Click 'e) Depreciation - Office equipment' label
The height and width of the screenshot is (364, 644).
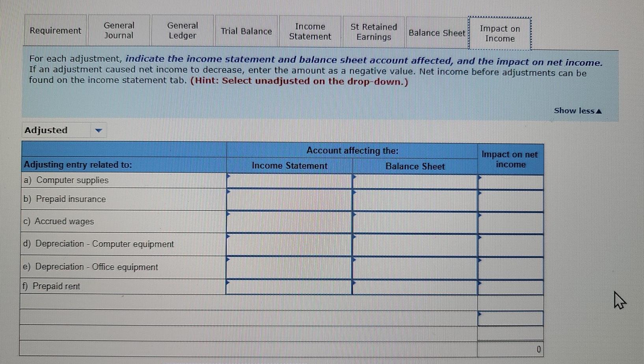pyautogui.click(x=90, y=267)
